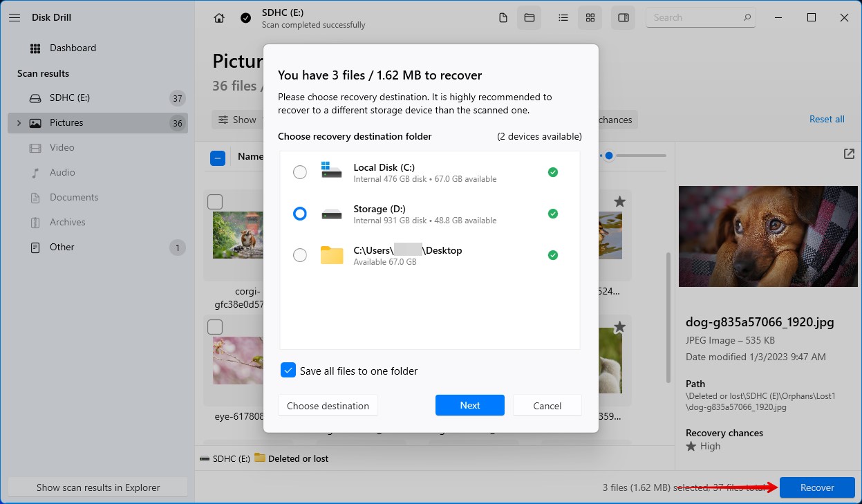The height and width of the screenshot is (504, 862).
Task: Adjust the thumbnail size slider
Action: pyautogui.click(x=609, y=156)
